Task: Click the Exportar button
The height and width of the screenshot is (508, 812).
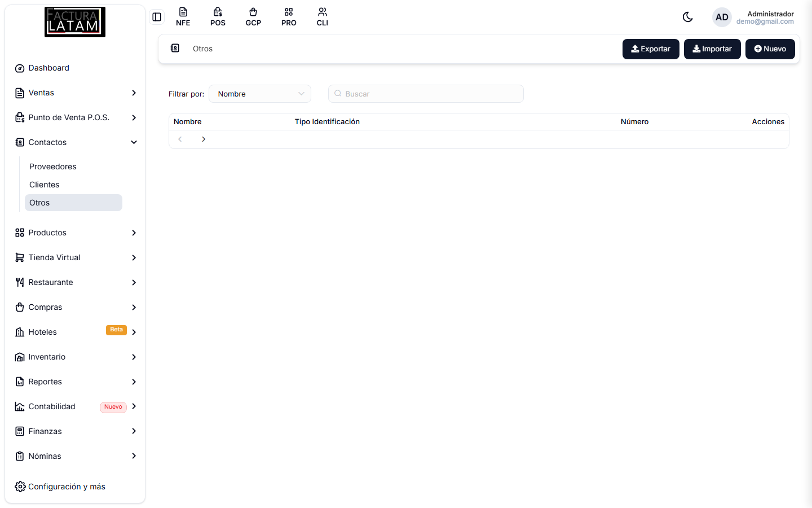Action: pyautogui.click(x=651, y=49)
